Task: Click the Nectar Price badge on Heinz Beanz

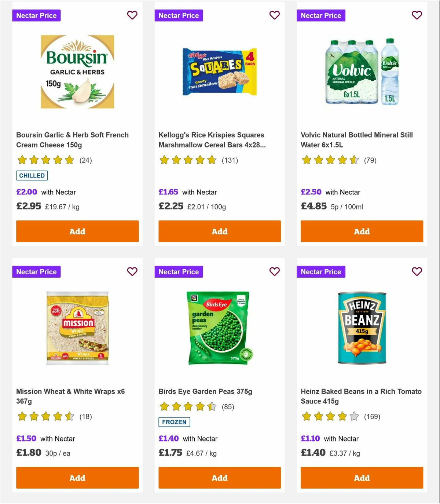Action: point(321,272)
